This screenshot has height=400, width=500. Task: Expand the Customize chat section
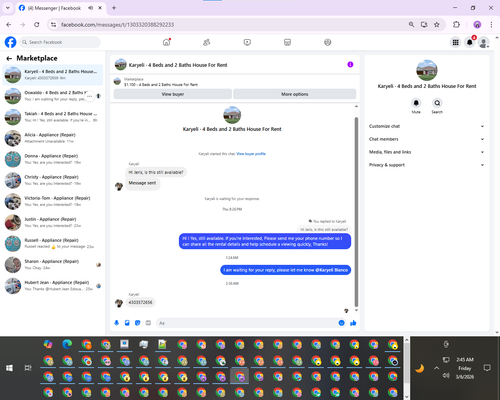point(426,126)
